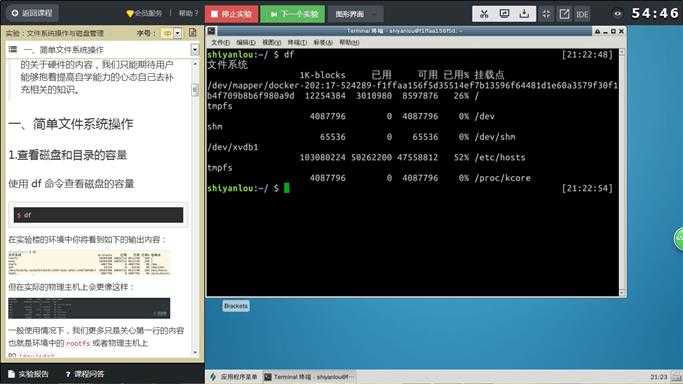
Task: Click the green 下一个实验 next experiment button
Action: coord(293,14)
